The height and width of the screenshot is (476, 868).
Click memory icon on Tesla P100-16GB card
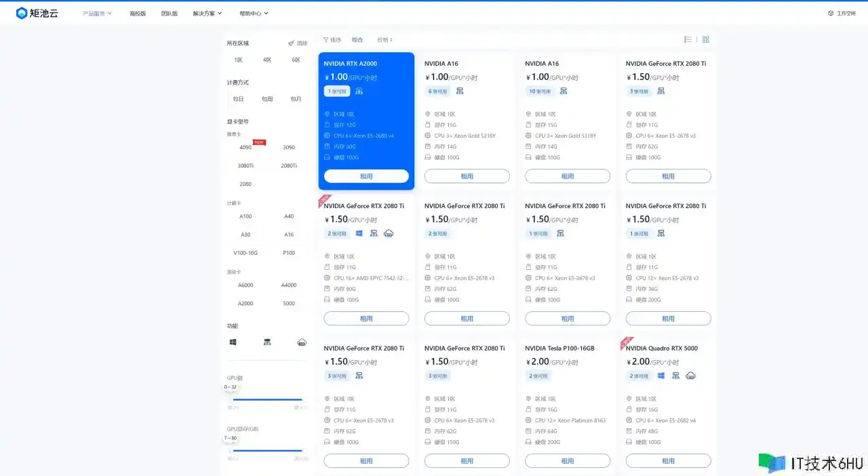528,431
